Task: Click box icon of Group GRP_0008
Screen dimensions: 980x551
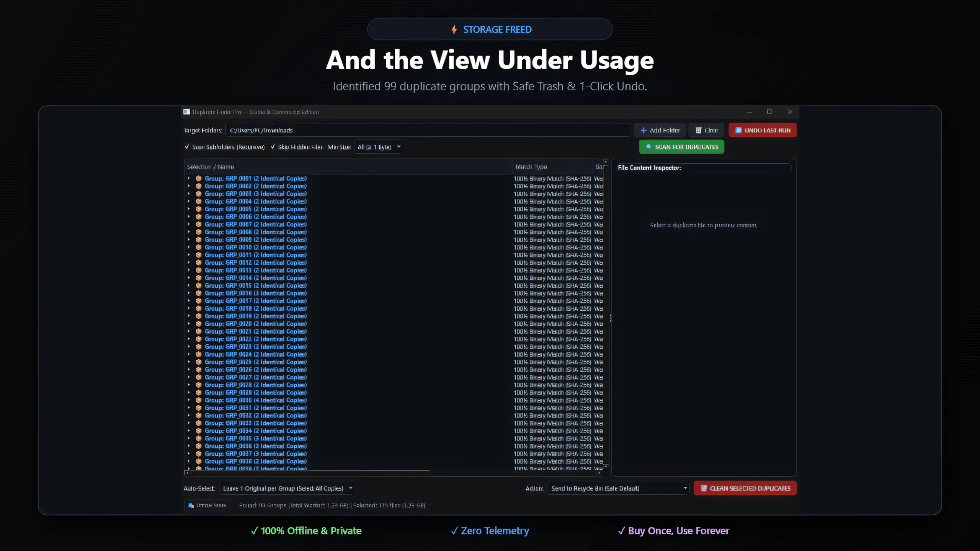Action: pyautogui.click(x=199, y=232)
